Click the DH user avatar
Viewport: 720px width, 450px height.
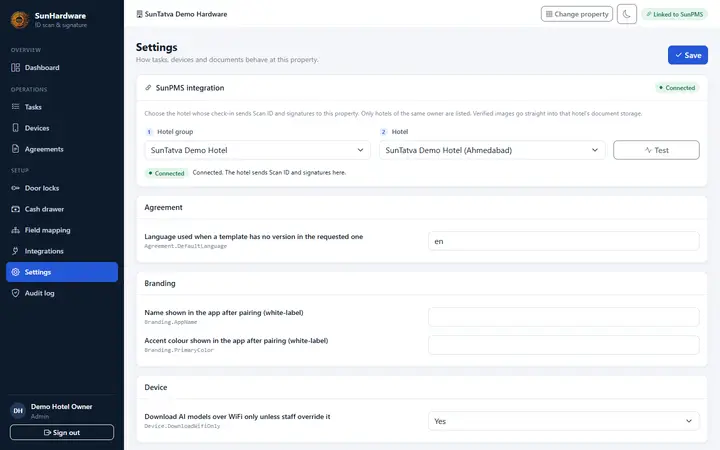(18, 411)
